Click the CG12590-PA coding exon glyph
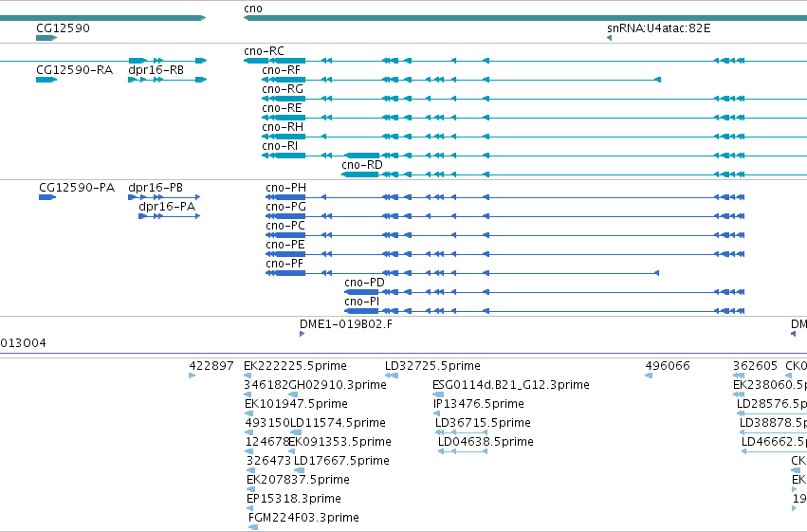The image size is (807, 532). tap(47, 197)
